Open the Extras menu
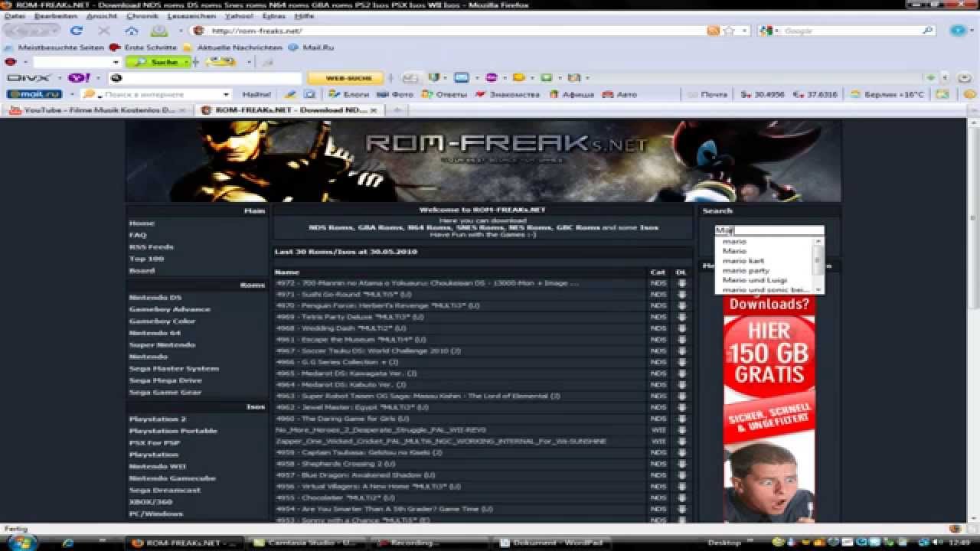Image resolution: width=980 pixels, height=551 pixels. (x=273, y=15)
